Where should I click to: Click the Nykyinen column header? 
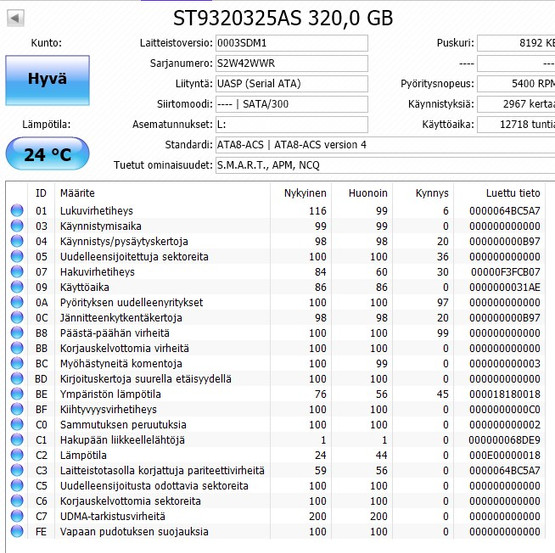click(301, 193)
